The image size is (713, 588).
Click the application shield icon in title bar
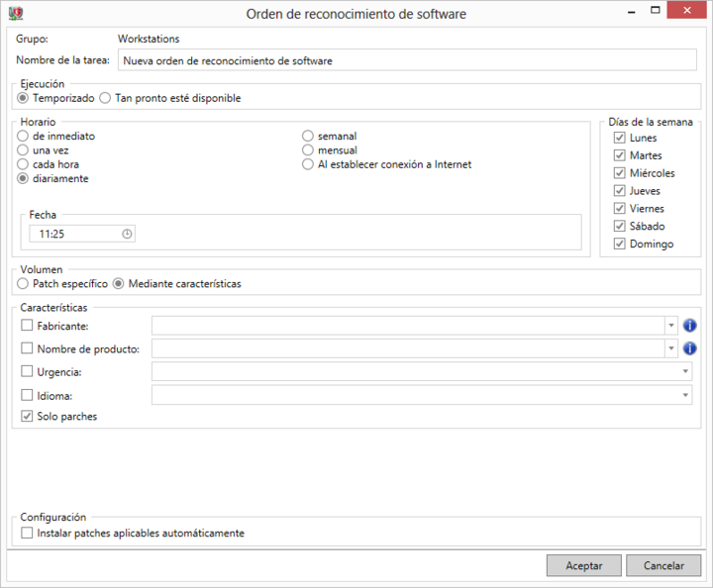[x=16, y=13]
